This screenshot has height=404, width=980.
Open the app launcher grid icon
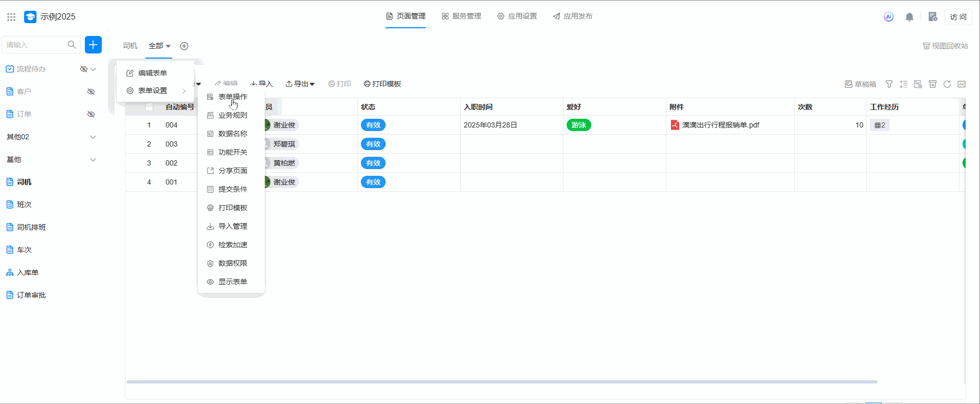(x=11, y=17)
